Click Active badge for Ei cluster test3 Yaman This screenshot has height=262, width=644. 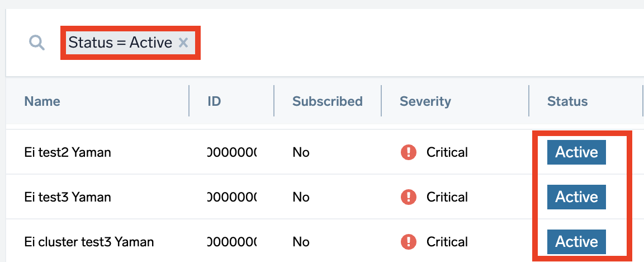[x=576, y=242]
